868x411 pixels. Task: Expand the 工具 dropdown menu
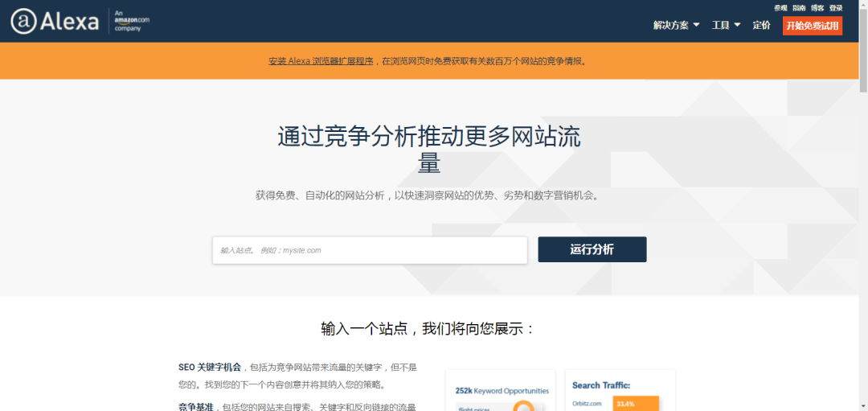(726, 25)
